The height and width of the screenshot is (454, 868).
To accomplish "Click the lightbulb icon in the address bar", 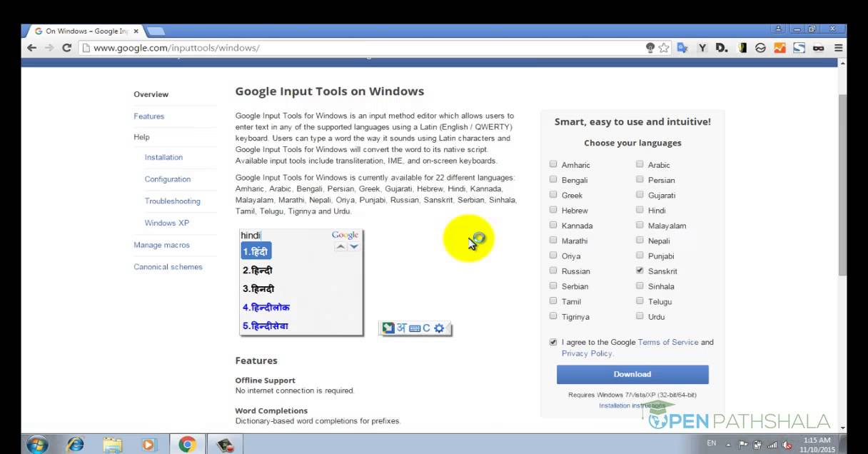I will click(650, 48).
